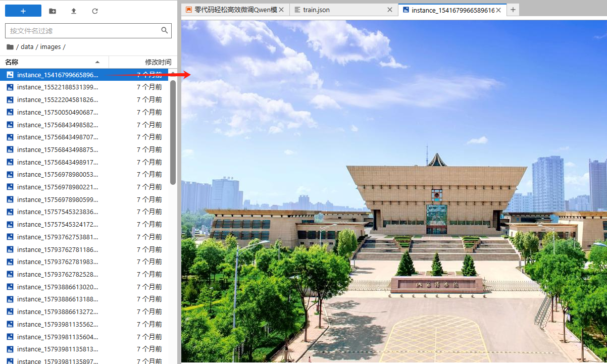
Task: Click the image icon of instance_15756843498582
Action: pos(10,125)
